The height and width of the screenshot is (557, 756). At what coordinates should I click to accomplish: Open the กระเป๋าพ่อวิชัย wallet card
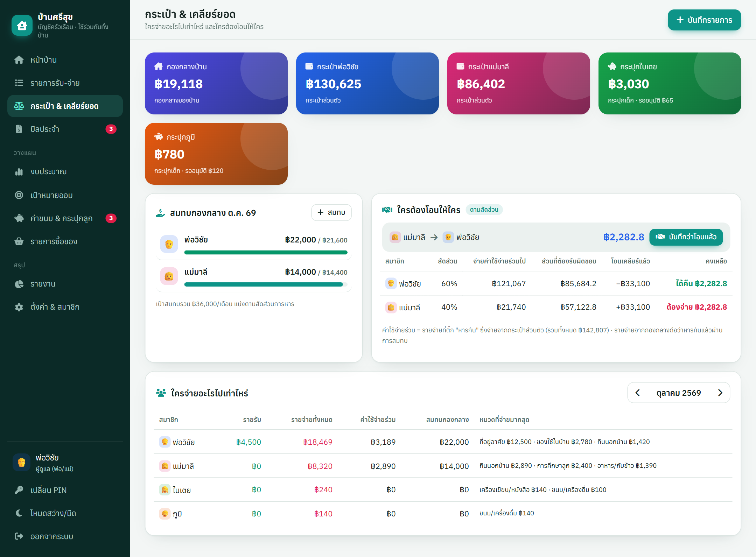pyautogui.click(x=367, y=83)
